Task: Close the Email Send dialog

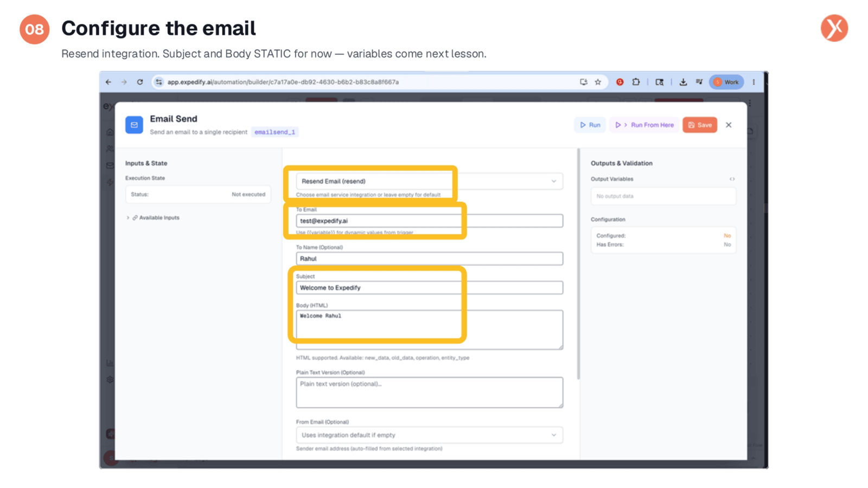Action: [x=729, y=125]
